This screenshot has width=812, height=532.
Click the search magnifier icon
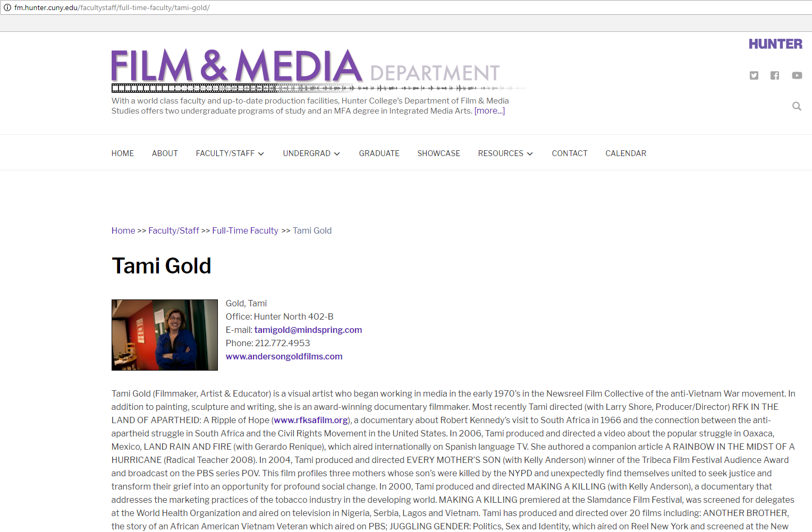(x=796, y=106)
